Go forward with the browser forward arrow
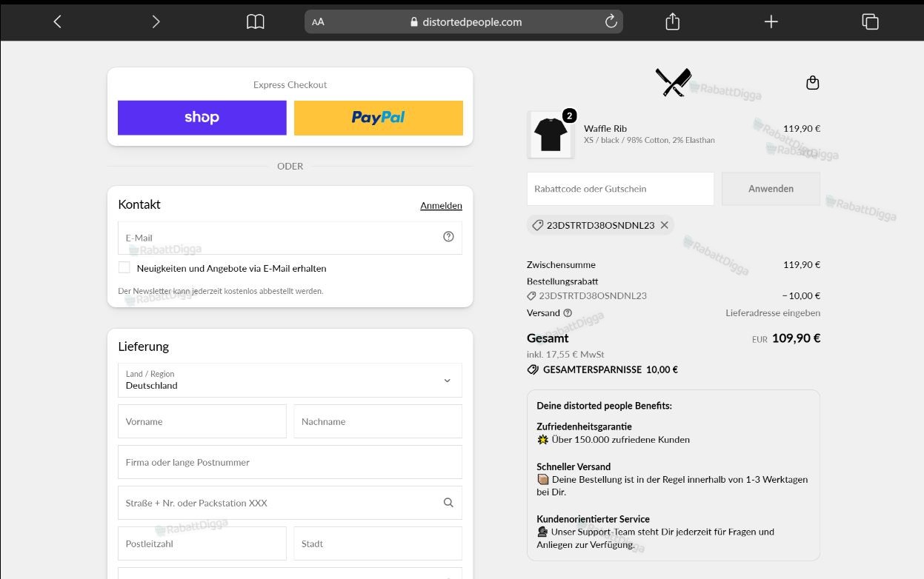 (156, 22)
